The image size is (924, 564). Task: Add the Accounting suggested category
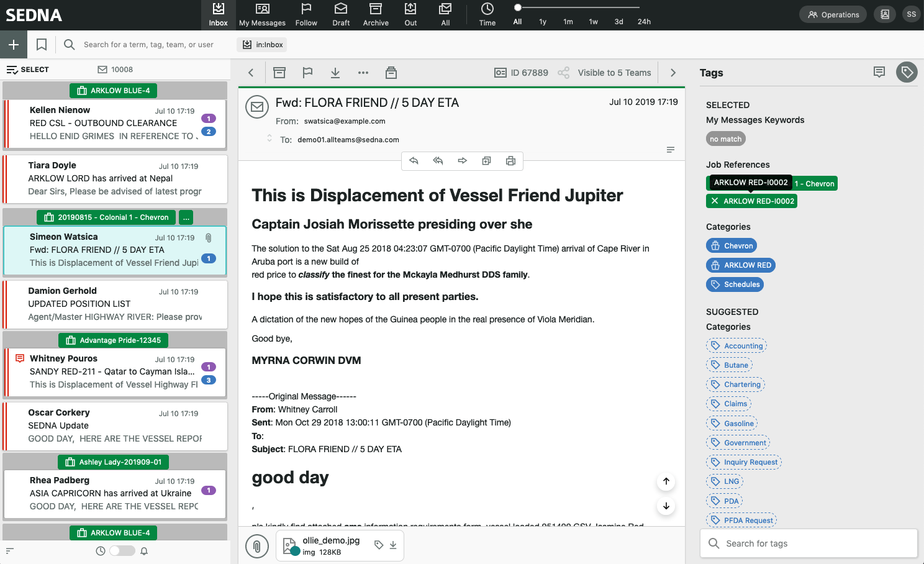(736, 345)
